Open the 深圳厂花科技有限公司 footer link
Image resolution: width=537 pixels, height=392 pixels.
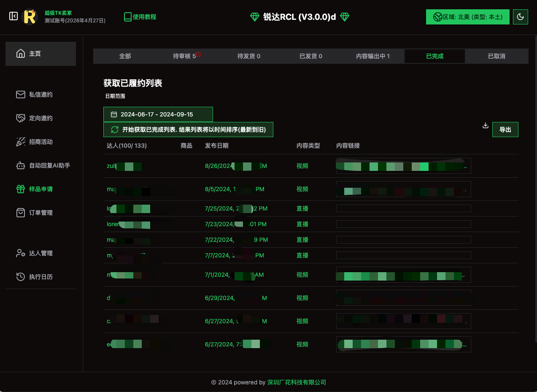(297, 382)
